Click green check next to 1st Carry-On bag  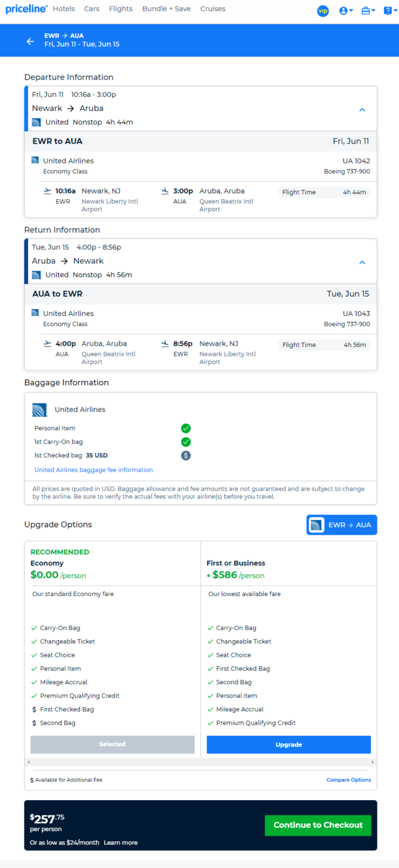(186, 442)
